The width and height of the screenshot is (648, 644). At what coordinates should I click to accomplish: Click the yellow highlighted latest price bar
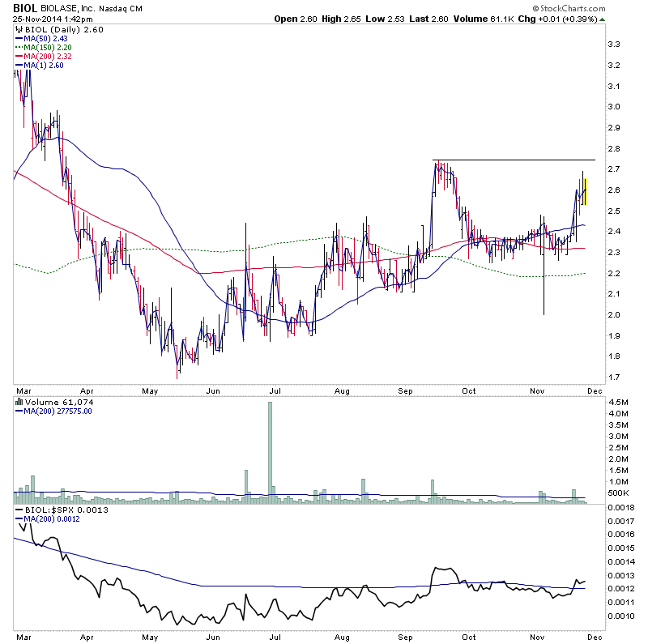click(585, 191)
